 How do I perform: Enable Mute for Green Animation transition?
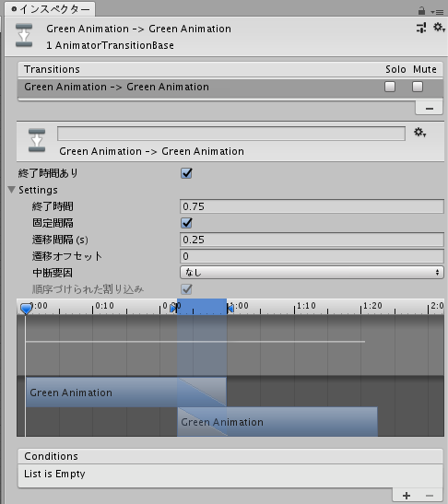click(x=418, y=87)
